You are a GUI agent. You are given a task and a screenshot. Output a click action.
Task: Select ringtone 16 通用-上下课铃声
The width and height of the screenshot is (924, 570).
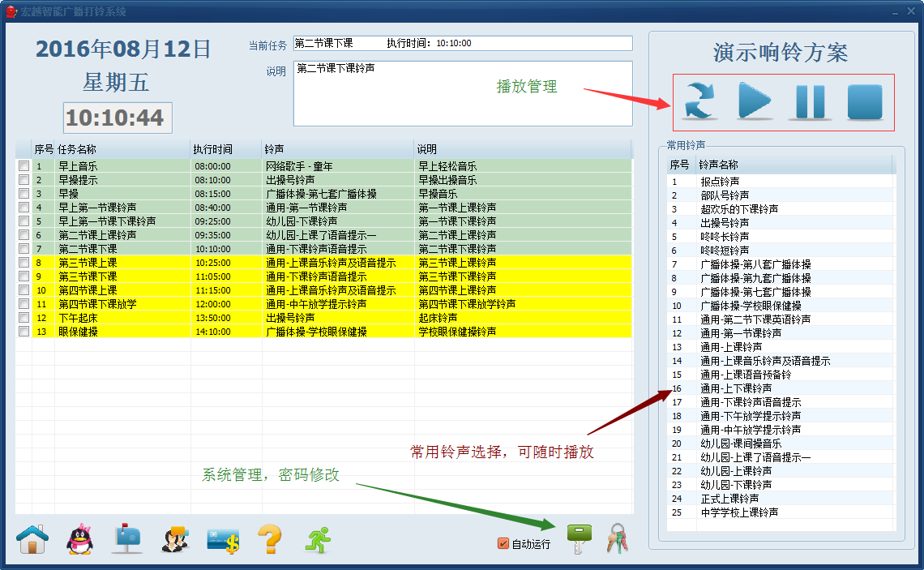736,388
